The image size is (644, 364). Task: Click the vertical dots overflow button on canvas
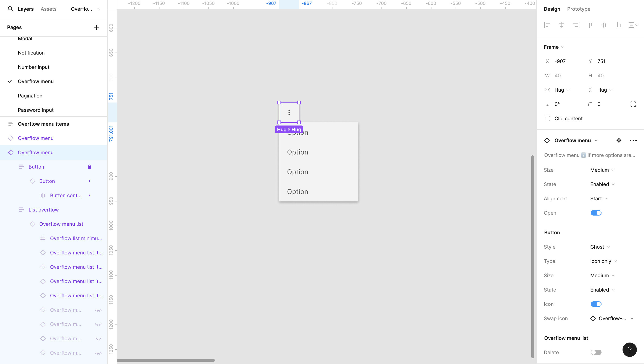[289, 112]
